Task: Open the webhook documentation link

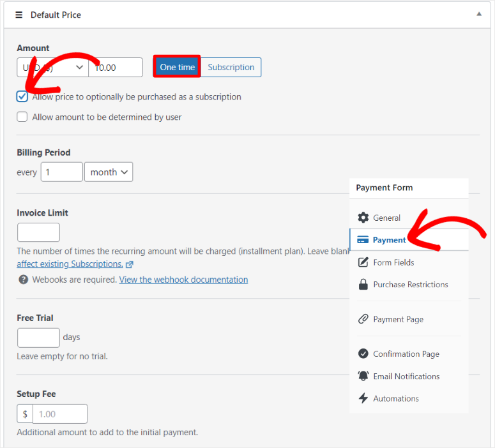Action: 183,280
